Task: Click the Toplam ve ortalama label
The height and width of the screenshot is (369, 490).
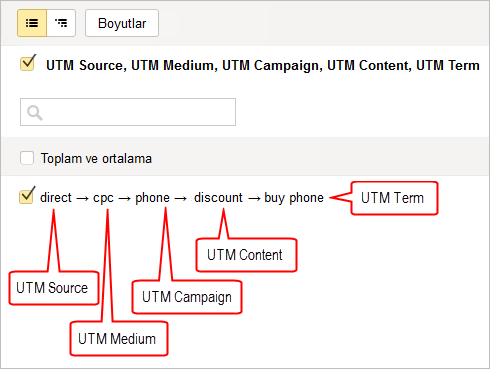Action: [x=96, y=158]
